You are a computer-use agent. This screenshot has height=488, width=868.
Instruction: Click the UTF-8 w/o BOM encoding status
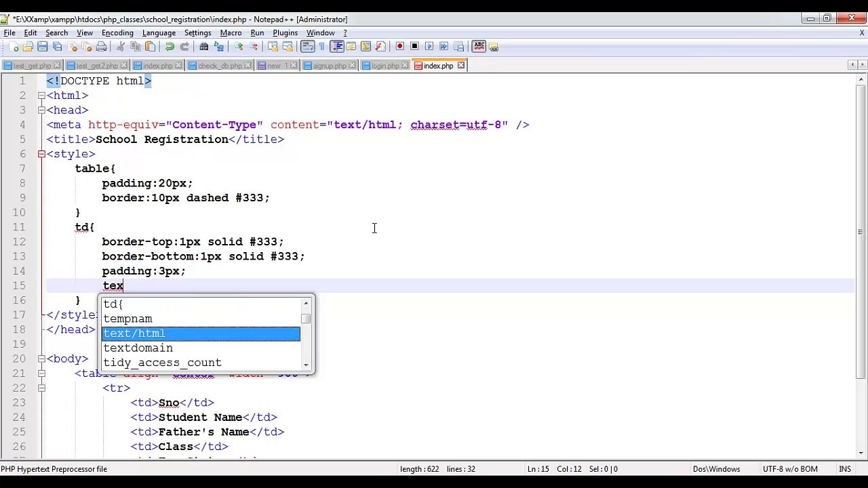pyautogui.click(x=790, y=469)
